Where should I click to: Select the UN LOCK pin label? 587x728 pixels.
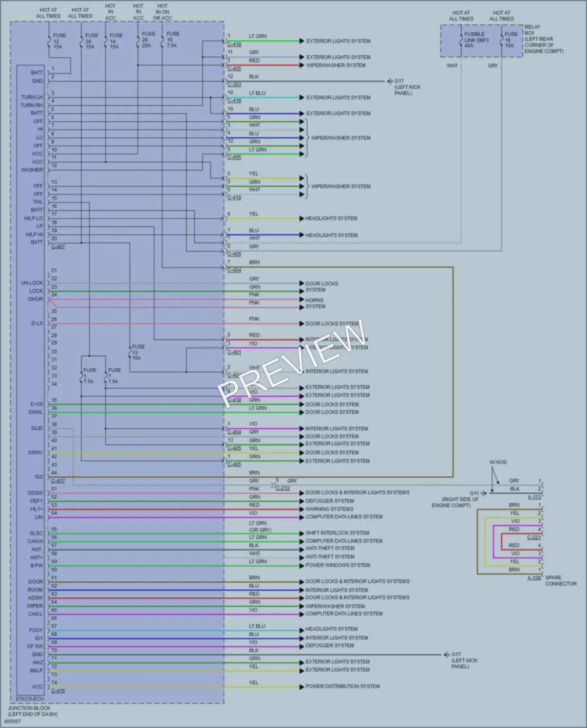(x=32, y=283)
